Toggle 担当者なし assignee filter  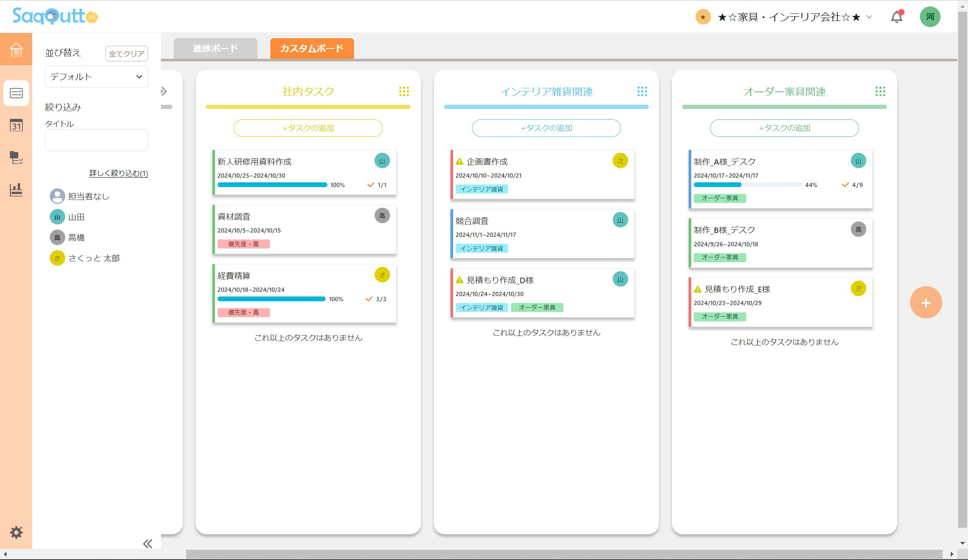click(88, 197)
